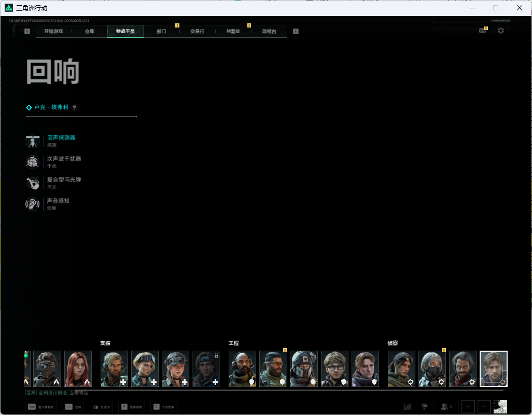Open the bar chart statistics icon
The width and height of the screenshot is (532, 415).
tap(407, 407)
